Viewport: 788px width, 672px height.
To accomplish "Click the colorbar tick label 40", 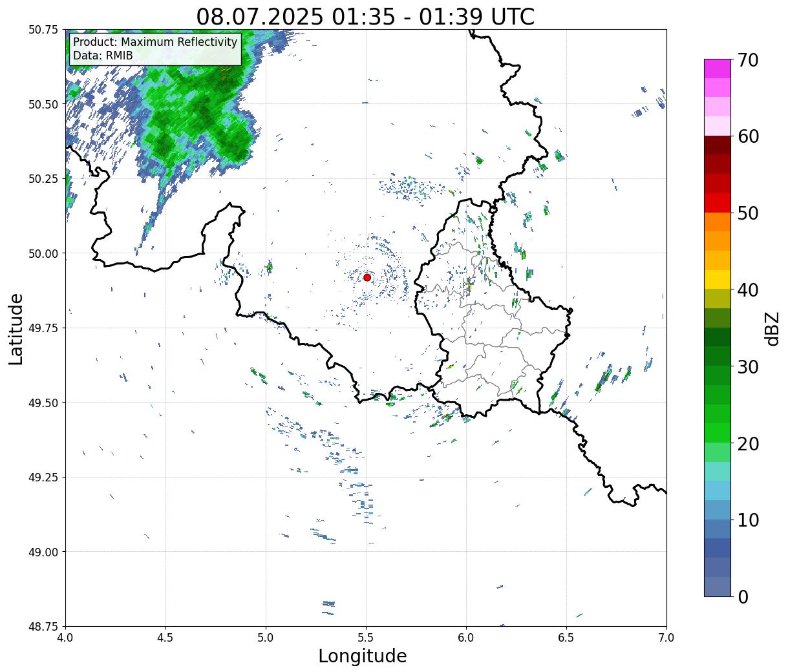I will (x=747, y=289).
